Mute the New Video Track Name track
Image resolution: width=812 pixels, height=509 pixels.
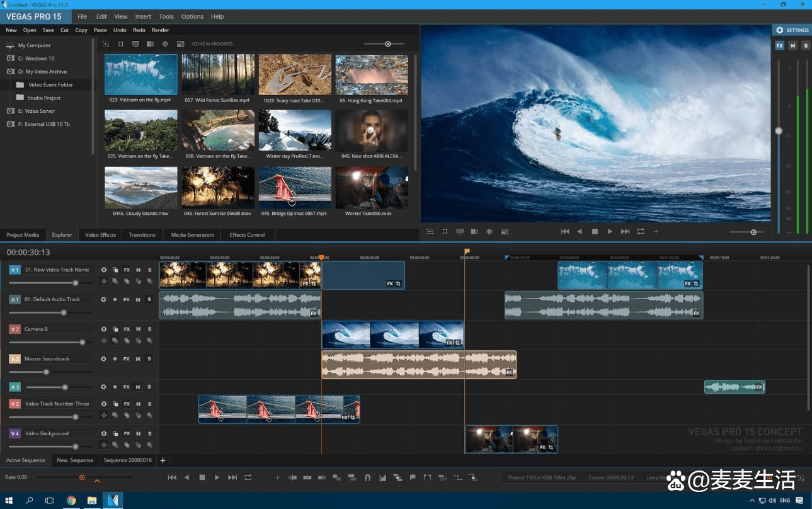tap(138, 270)
